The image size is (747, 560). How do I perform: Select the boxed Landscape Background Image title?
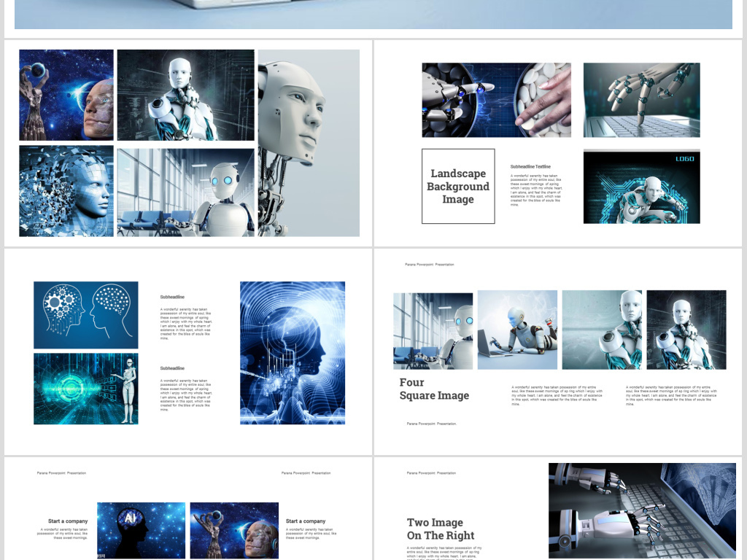(458, 186)
